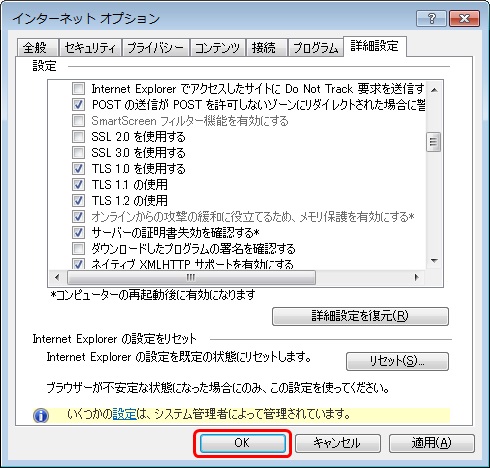The width and height of the screenshot is (490, 468).
Task: Click the help question mark button
Action: [431, 18]
